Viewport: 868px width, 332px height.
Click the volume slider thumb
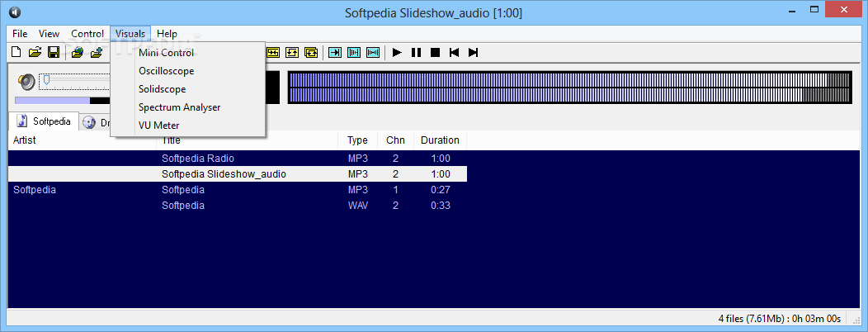pyautogui.click(x=46, y=81)
